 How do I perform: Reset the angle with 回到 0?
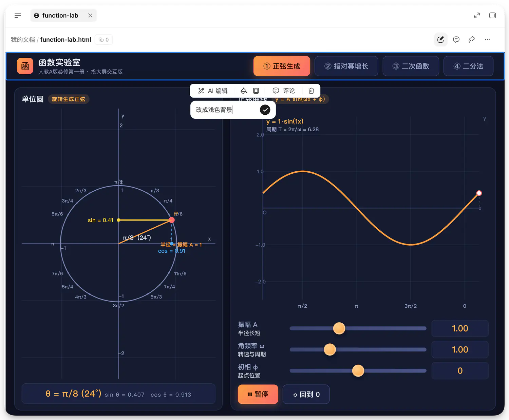[306, 394]
